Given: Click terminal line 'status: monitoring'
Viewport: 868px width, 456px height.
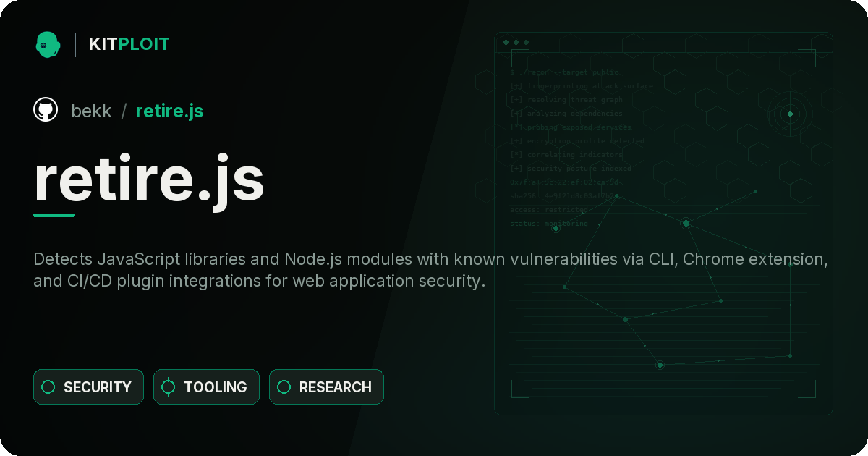Looking at the screenshot, I should [x=549, y=224].
